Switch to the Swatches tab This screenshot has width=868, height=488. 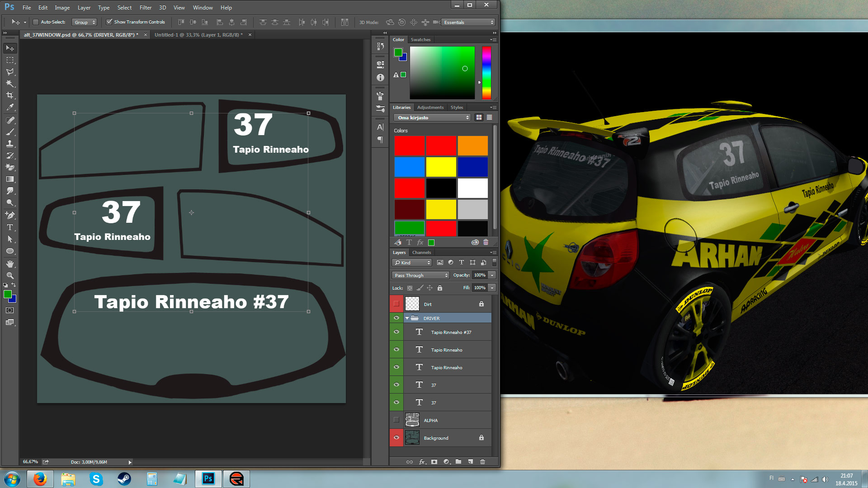tap(420, 40)
